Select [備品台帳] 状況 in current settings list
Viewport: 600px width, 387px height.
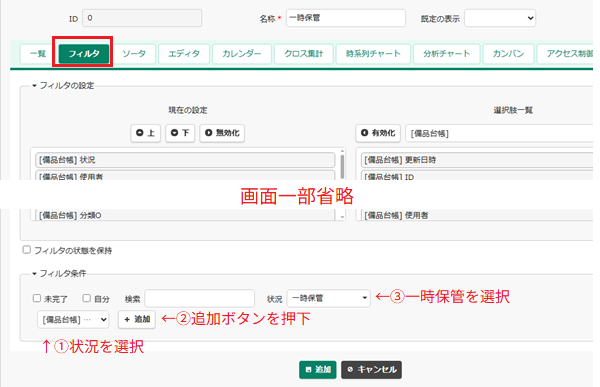(185, 160)
